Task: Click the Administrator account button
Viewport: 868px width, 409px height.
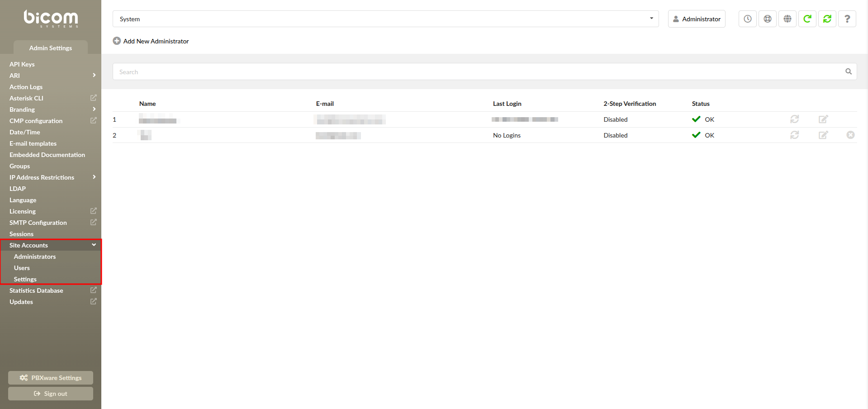Action: pos(697,19)
